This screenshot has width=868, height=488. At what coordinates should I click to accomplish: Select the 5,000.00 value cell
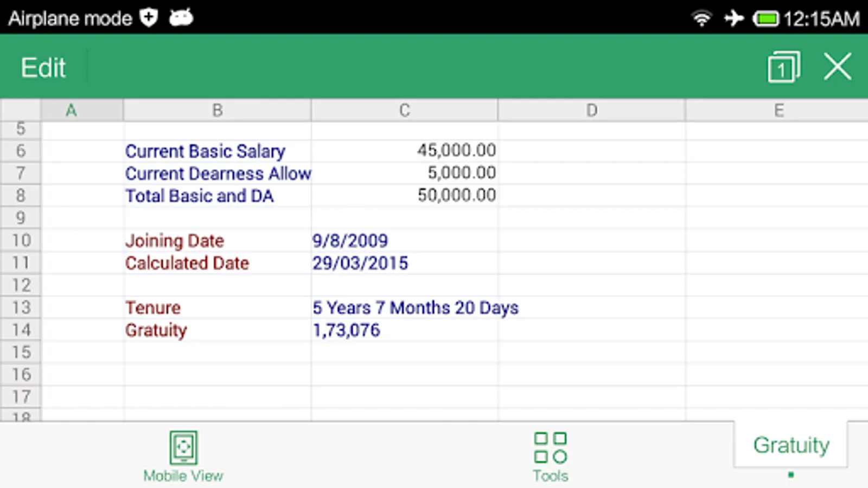[x=405, y=174]
